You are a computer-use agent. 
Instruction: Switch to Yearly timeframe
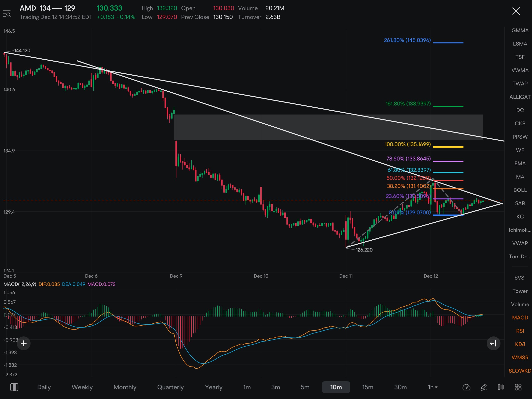[214, 387]
